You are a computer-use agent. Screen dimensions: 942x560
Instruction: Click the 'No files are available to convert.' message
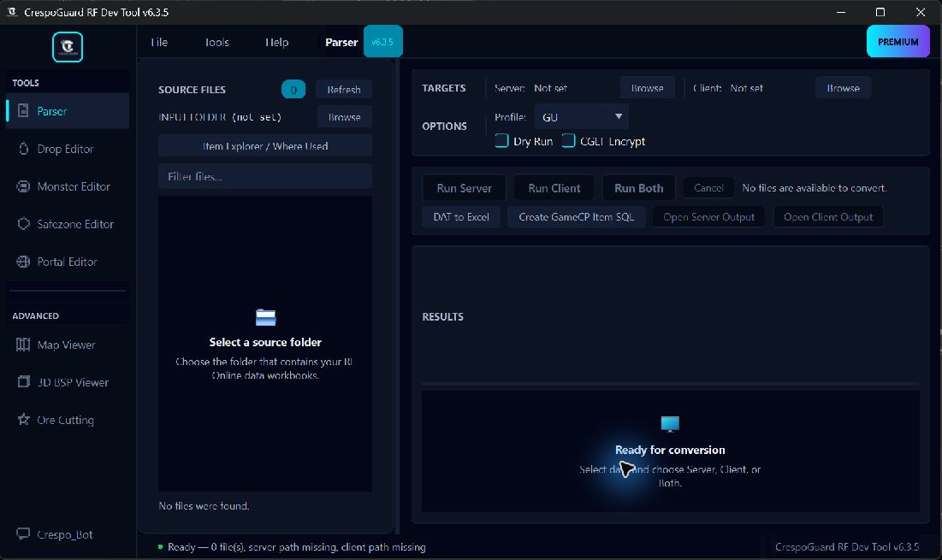coord(814,188)
